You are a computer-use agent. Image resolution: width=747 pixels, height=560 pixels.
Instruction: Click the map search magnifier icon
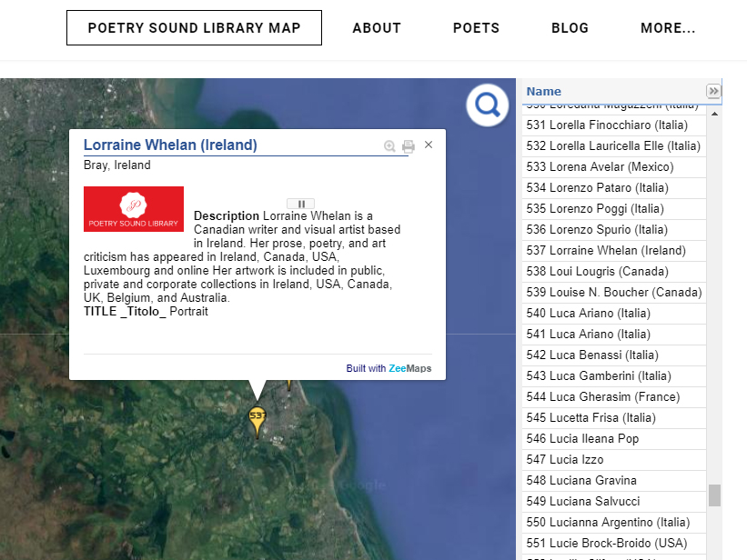coord(487,106)
